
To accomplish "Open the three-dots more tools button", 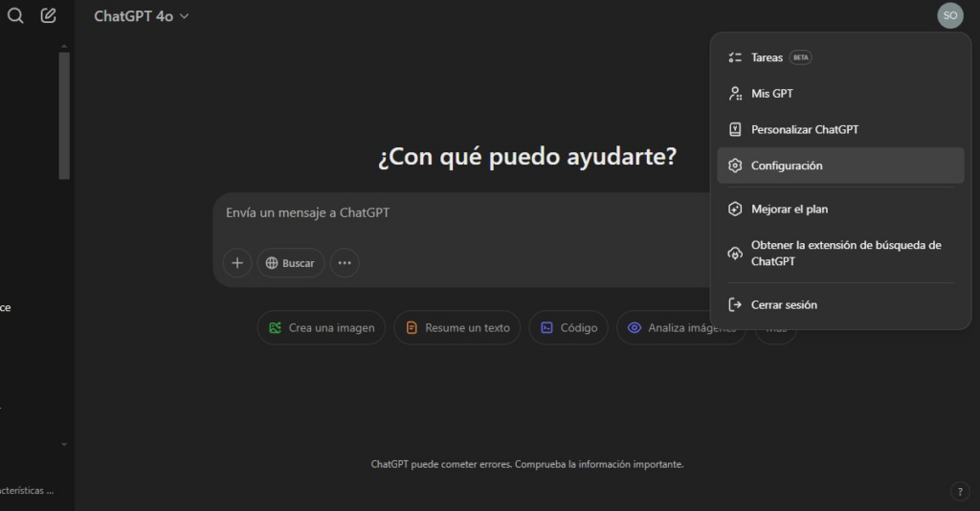I will tap(345, 263).
